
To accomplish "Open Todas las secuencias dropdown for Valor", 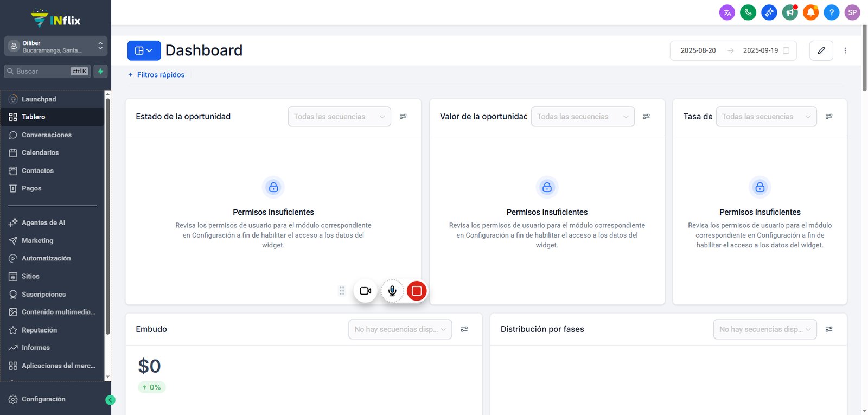I will pos(583,117).
